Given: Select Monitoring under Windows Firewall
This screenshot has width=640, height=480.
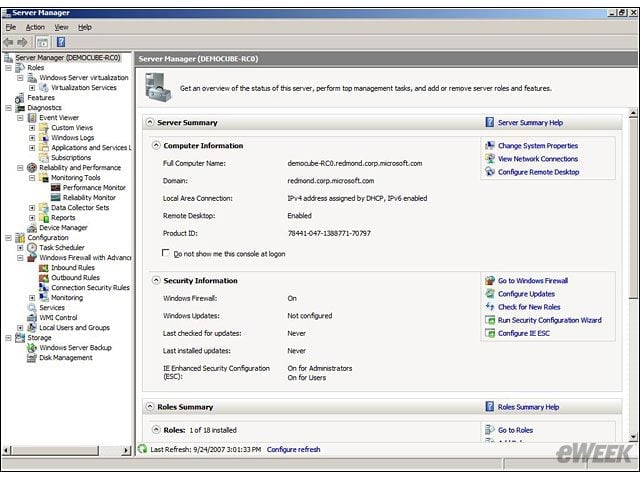Looking at the screenshot, I should coord(67,298).
